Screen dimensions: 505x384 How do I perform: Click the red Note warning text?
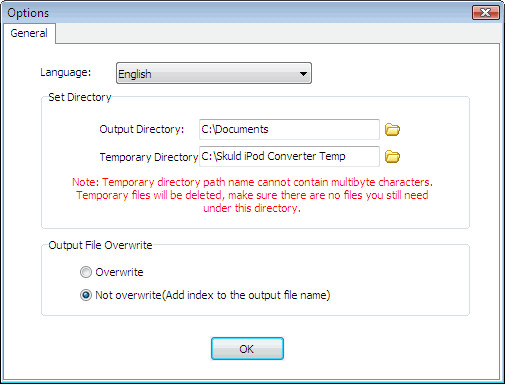[x=252, y=195]
